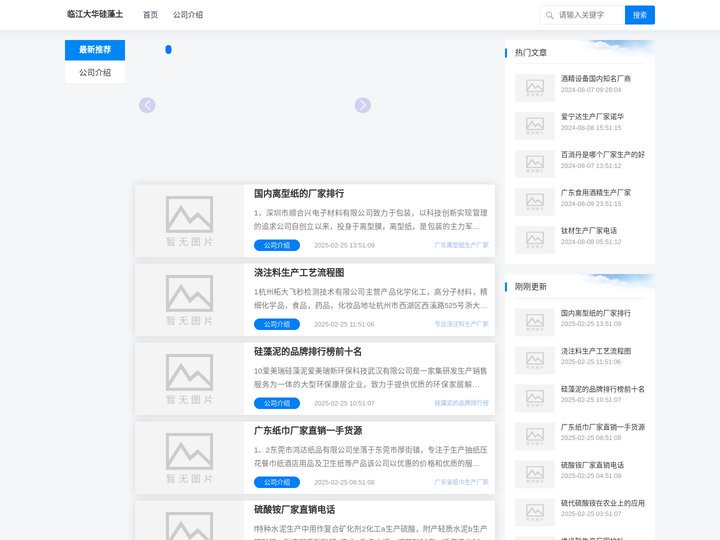Select the blue carousel indicator dot
720x540 pixels.
click(169, 49)
